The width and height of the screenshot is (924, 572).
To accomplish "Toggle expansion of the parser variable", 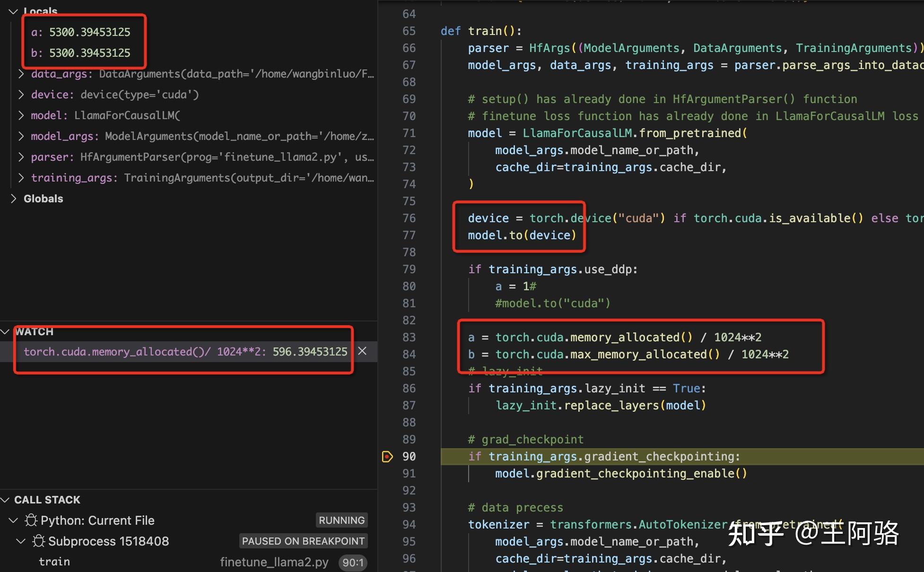I will pos(21,157).
